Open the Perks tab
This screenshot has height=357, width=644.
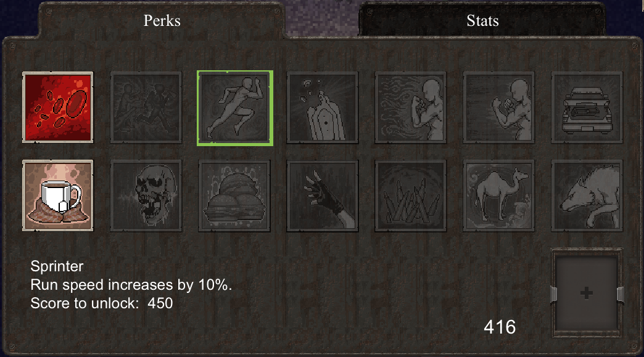tap(162, 20)
